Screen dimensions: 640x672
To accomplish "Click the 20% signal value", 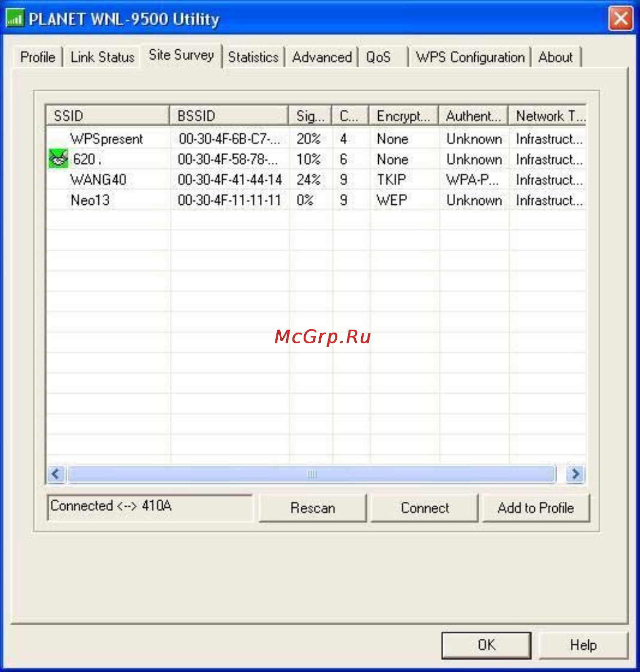I will tap(309, 139).
